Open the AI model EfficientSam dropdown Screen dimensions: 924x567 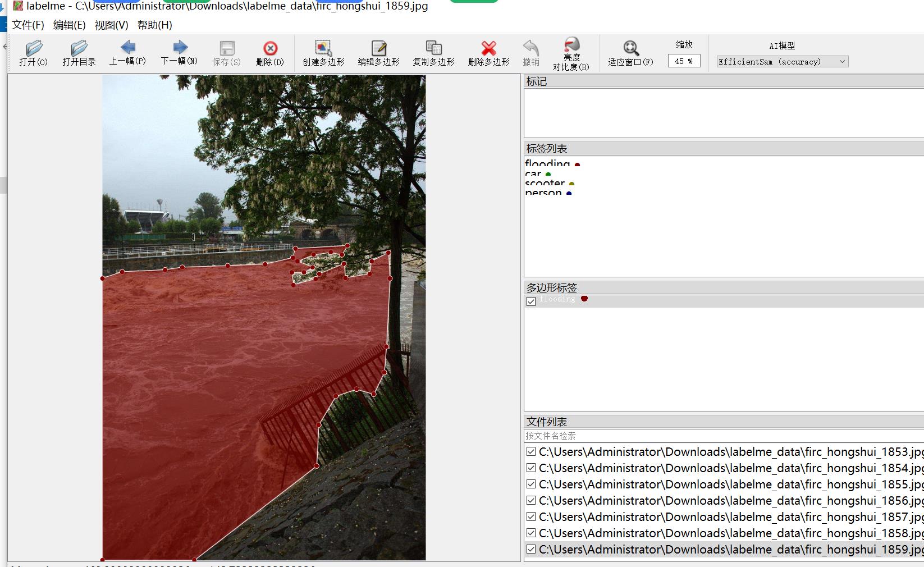pos(782,62)
